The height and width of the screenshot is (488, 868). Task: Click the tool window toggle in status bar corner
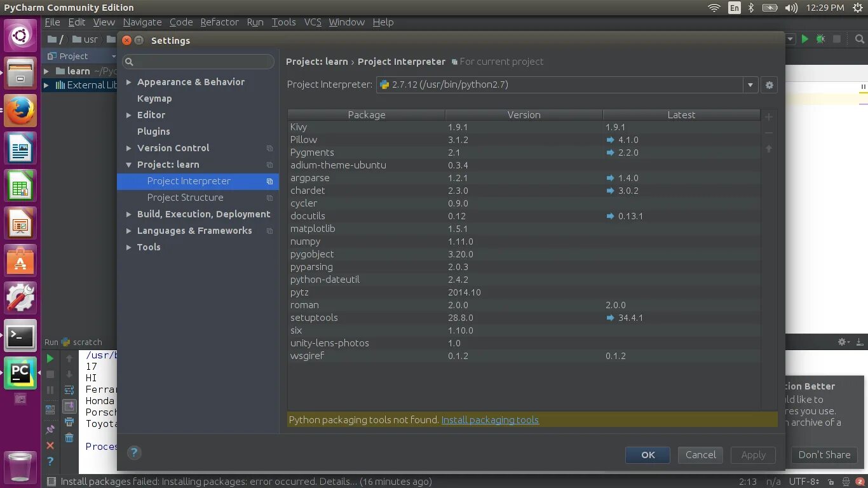pos(51,482)
